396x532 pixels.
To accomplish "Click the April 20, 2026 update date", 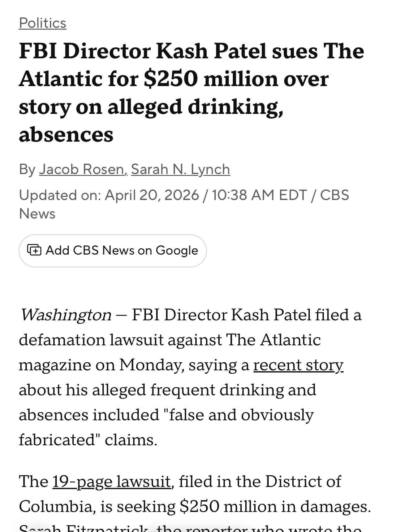I will point(152,195).
